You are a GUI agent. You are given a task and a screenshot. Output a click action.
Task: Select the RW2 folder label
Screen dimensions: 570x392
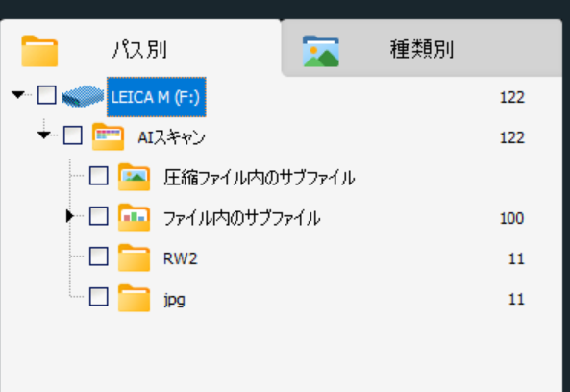click(x=181, y=258)
